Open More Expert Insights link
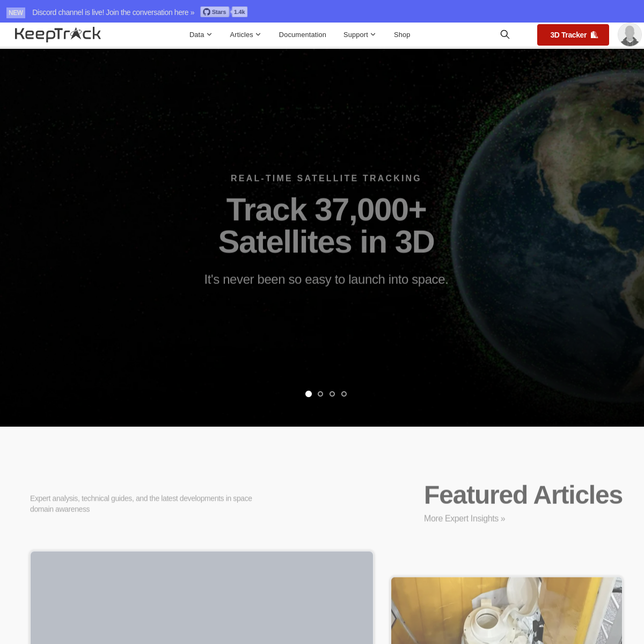This screenshot has height=644, width=644. point(464,518)
